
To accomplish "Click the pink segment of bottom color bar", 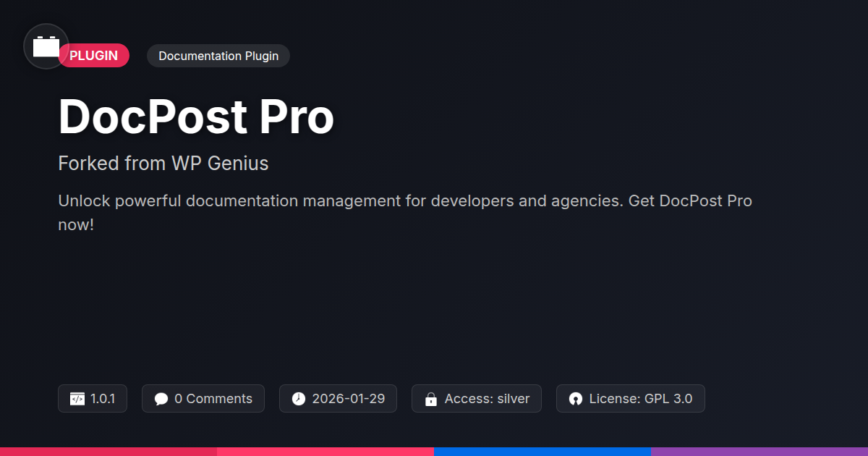I will [325, 452].
